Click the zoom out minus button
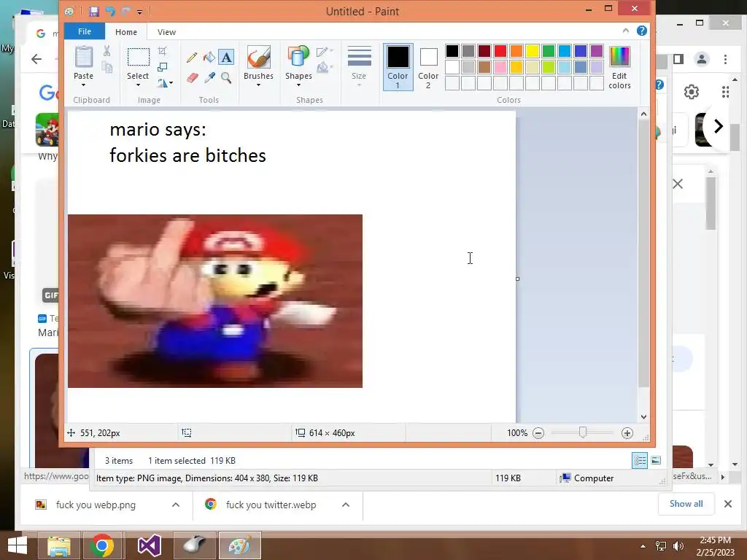Viewport: 747px width, 560px height. [538, 433]
